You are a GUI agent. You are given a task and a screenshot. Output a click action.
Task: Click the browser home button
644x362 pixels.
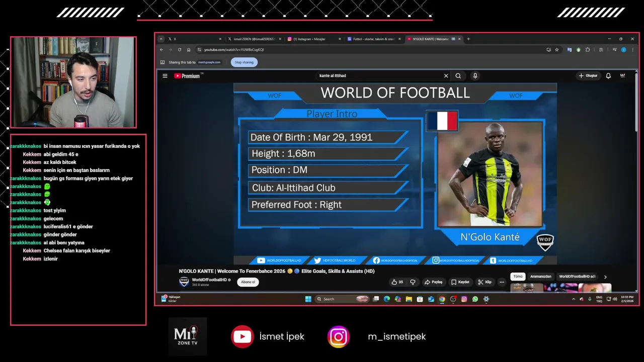pos(189,50)
